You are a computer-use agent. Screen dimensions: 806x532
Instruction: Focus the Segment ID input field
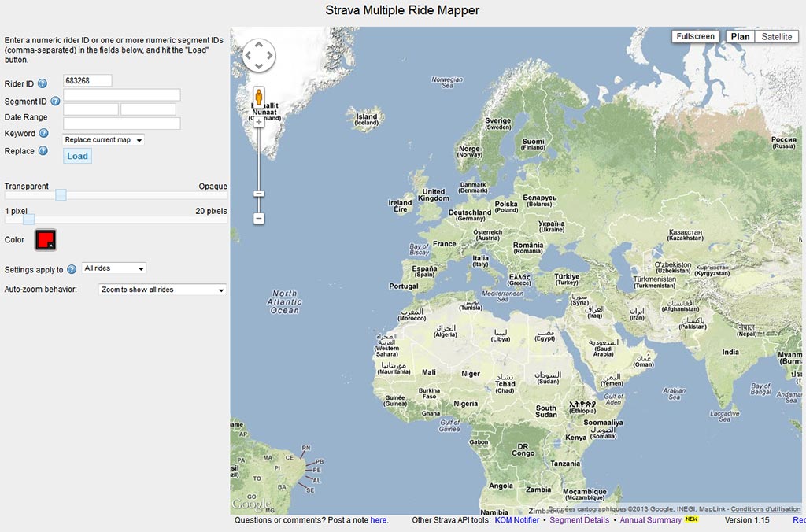coord(122,95)
